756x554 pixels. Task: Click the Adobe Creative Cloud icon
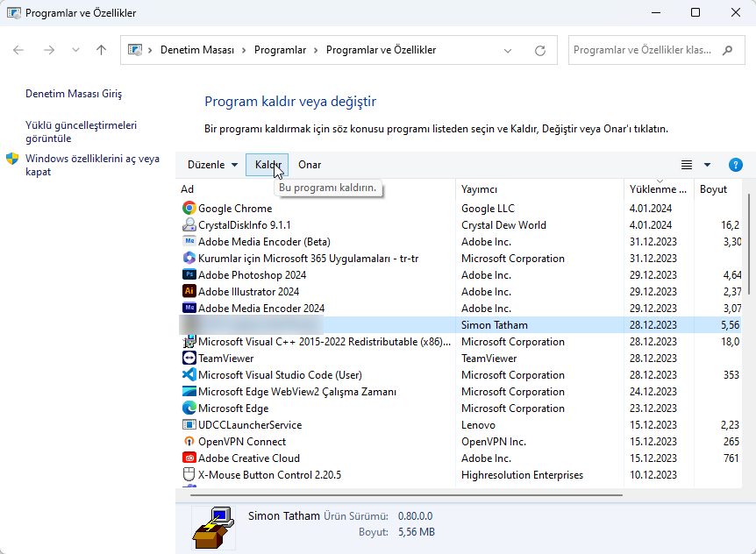click(187, 458)
